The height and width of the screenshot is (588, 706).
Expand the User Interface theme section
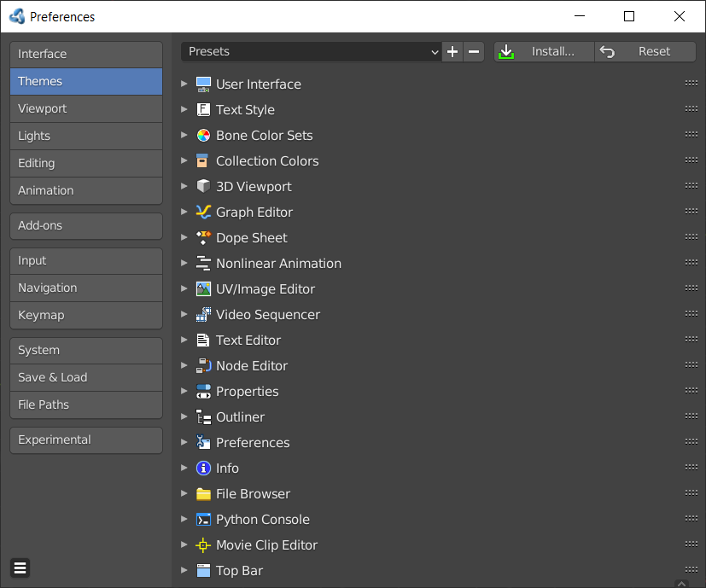click(184, 84)
